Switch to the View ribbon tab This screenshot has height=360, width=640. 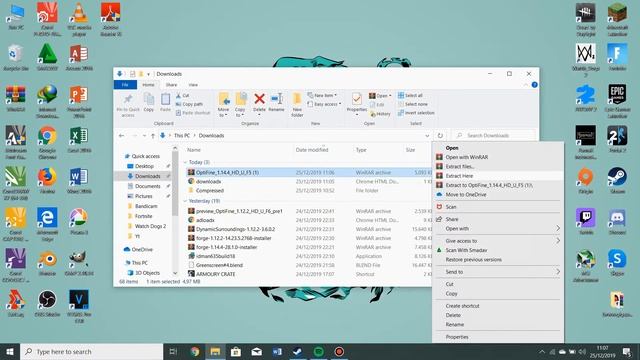pos(193,85)
